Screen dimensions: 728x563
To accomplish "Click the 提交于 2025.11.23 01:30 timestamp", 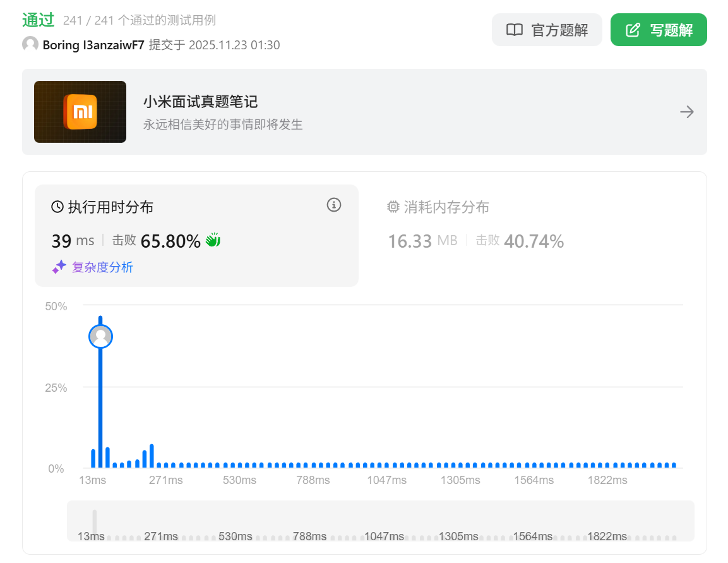I will click(214, 45).
